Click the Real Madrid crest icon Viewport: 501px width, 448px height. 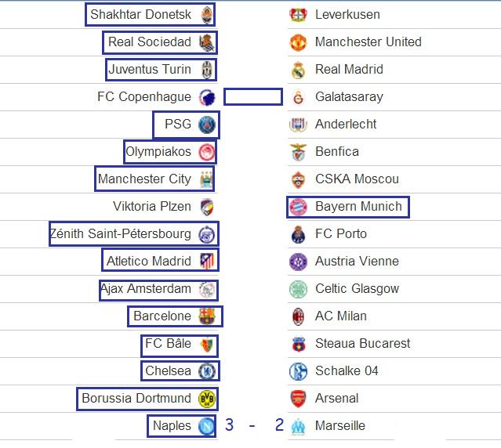[298, 70]
